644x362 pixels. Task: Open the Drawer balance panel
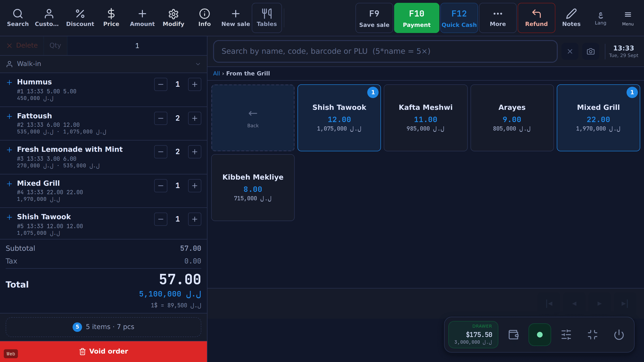473,334
